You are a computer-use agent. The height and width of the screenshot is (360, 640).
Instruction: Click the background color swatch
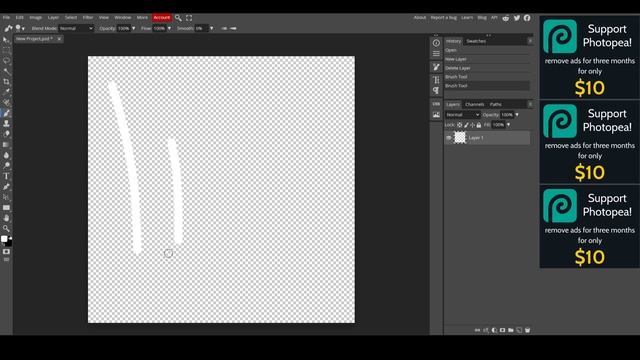tap(9, 244)
